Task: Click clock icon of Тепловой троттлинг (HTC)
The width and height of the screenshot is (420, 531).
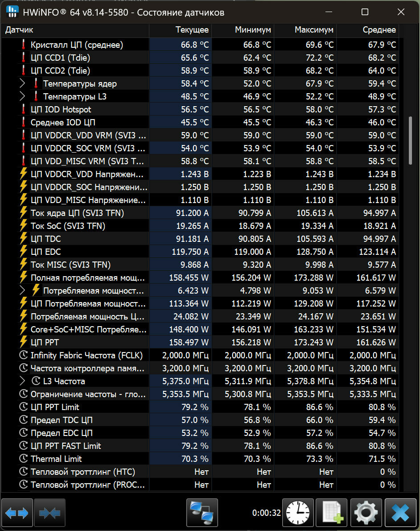Action: tap(23, 471)
